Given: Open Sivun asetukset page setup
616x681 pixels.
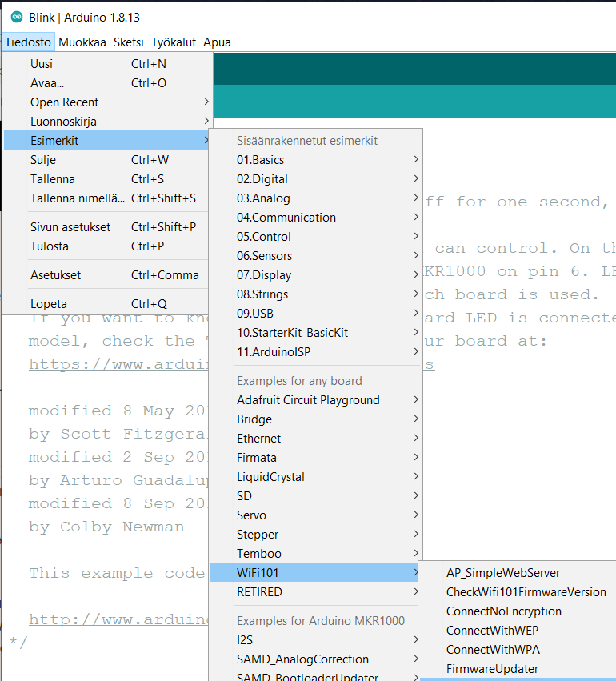Looking at the screenshot, I should point(107,226).
